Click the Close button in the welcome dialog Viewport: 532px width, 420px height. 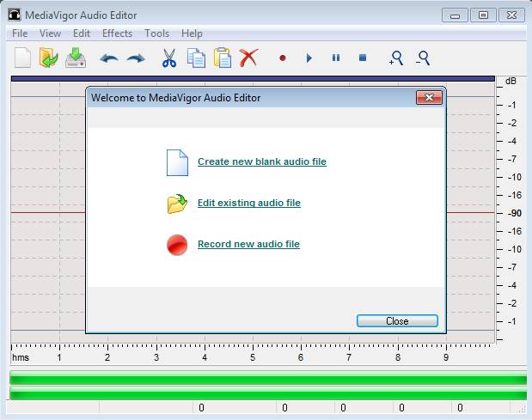point(397,320)
